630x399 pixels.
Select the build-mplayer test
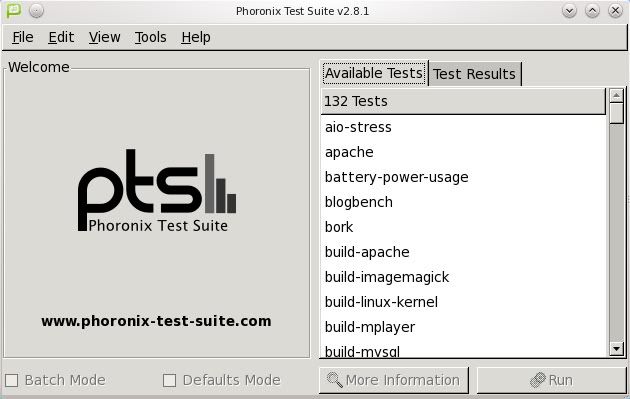(x=463, y=327)
